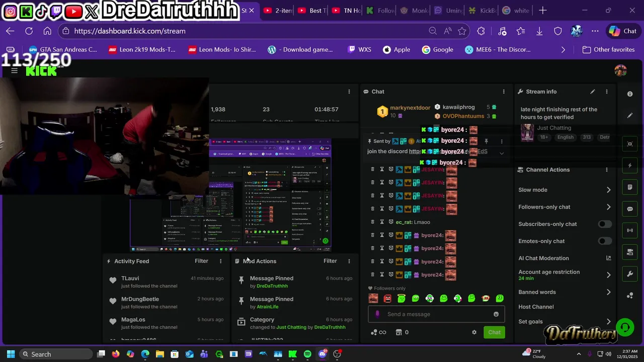This screenshot has height=362, width=644.
Task: Click the browser address bar URL
Action: tap(130, 31)
